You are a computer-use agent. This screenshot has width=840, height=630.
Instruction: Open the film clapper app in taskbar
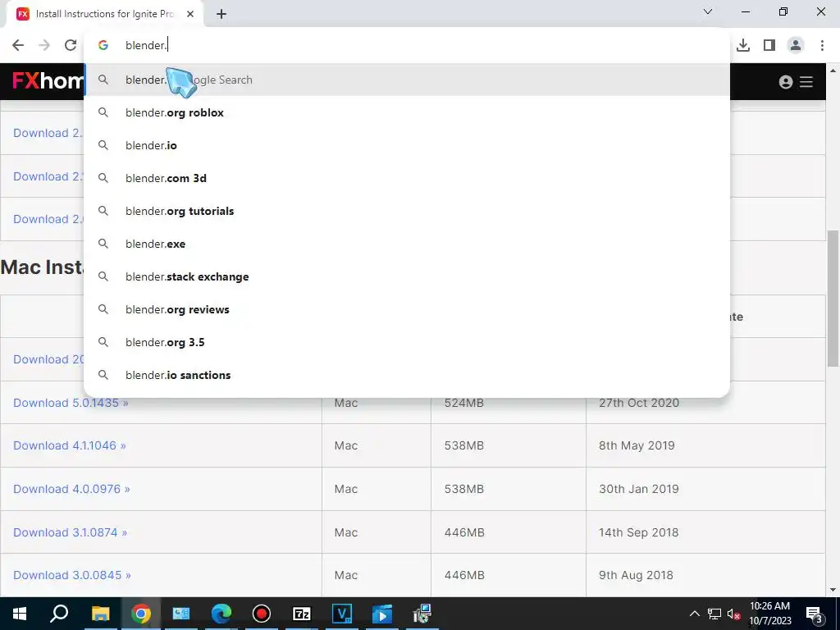382,614
